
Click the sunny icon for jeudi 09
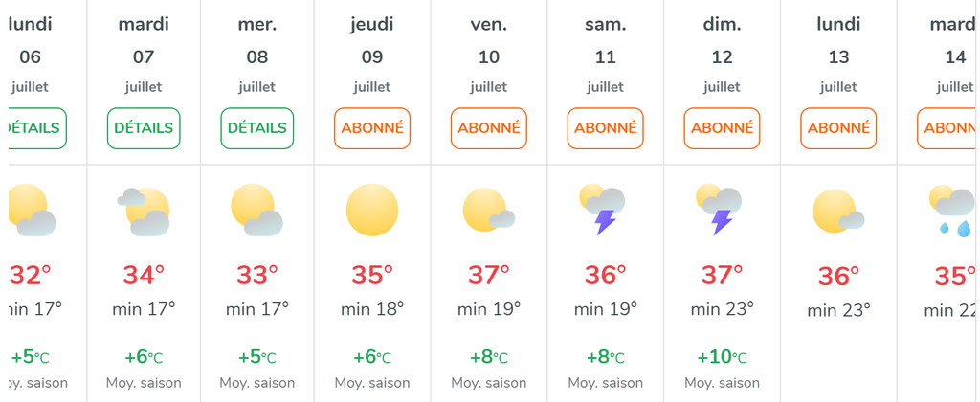372,210
